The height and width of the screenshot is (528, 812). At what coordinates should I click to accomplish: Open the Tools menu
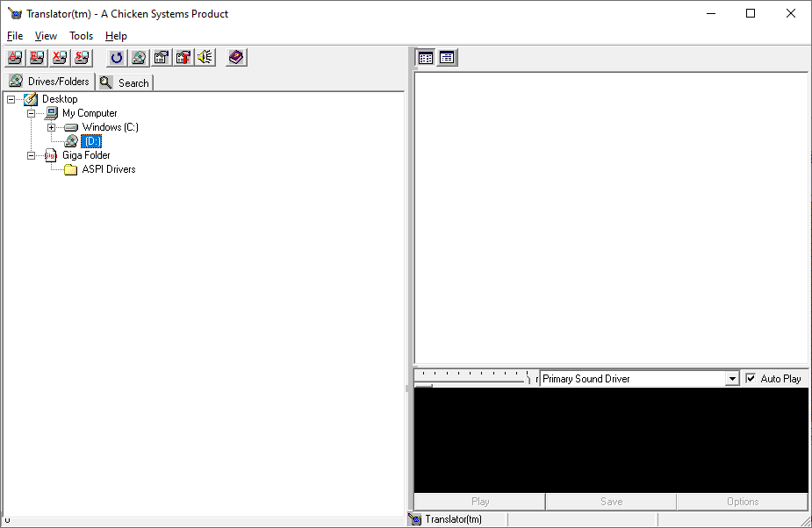[81, 36]
